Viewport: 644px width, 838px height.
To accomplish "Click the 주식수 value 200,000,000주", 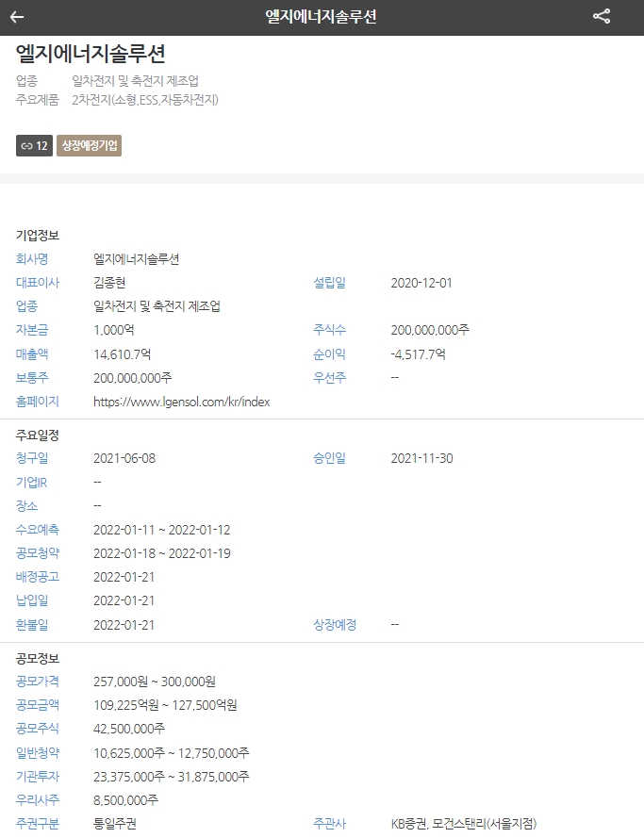I will tap(430, 330).
